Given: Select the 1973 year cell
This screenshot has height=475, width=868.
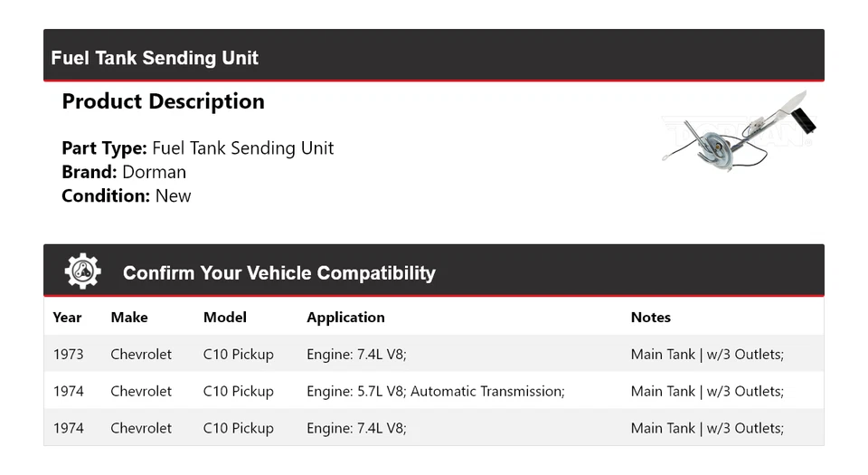Looking at the screenshot, I should (x=68, y=355).
